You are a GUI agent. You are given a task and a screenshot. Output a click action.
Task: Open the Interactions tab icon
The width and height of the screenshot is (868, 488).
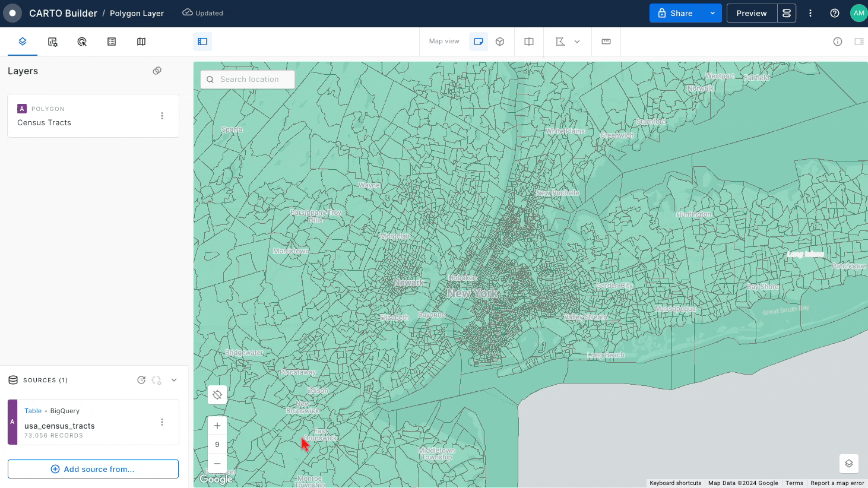(x=82, y=42)
